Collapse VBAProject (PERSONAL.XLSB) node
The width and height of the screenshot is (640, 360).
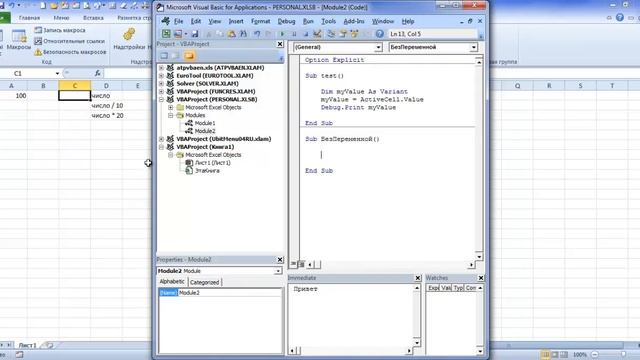coord(161,99)
